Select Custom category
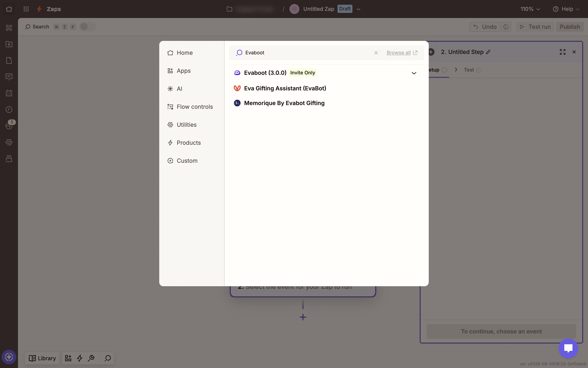588x368 pixels. coord(182,161)
